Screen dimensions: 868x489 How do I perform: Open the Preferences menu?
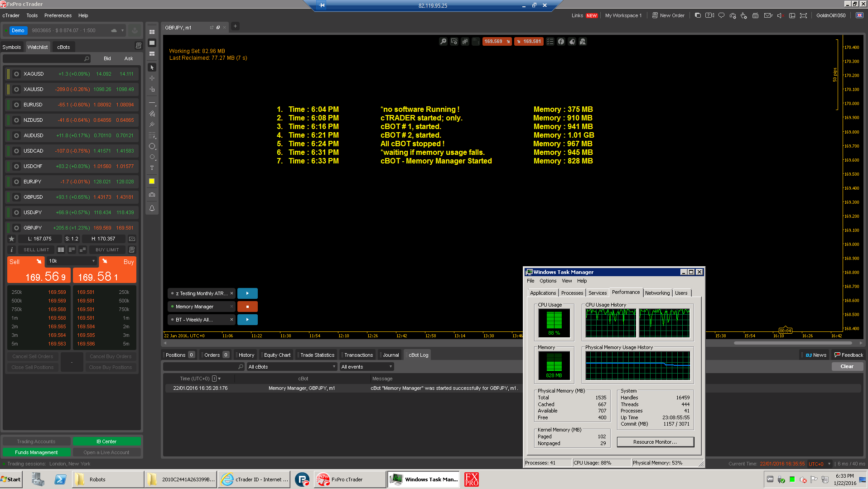[58, 15]
